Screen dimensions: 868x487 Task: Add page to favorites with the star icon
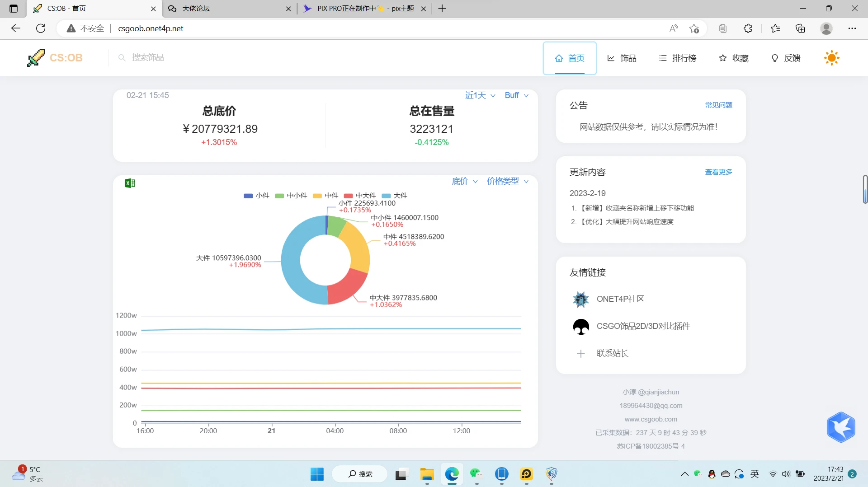coord(694,28)
